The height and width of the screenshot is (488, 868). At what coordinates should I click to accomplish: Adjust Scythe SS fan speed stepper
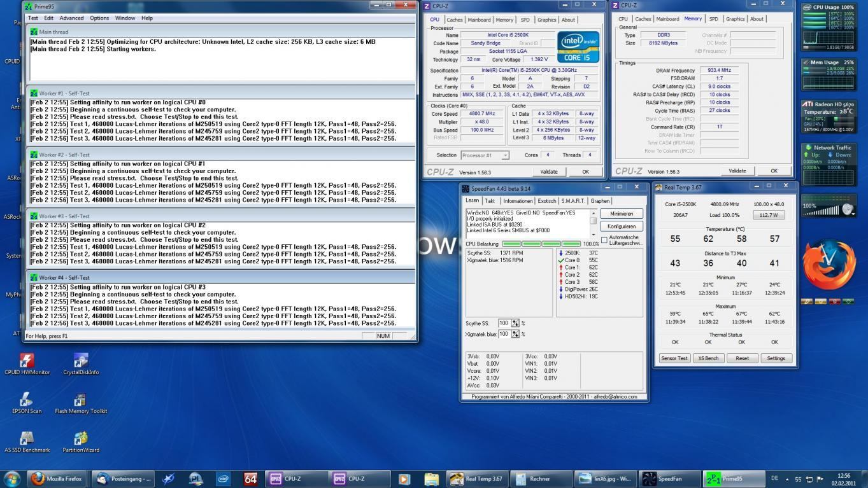tap(515, 323)
